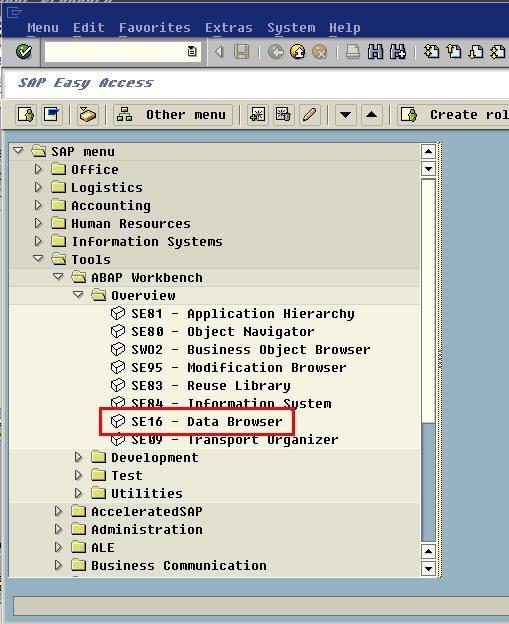Click the left triangle beside command field
The width and height of the screenshot is (509, 624).
click(219, 52)
